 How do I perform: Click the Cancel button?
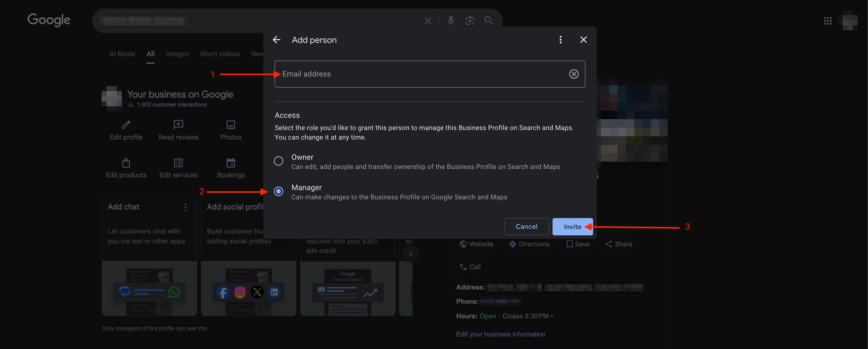(x=526, y=226)
